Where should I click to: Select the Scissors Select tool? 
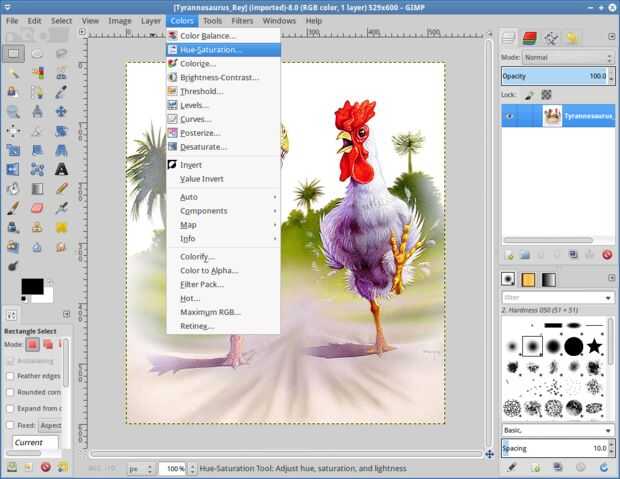61,73
